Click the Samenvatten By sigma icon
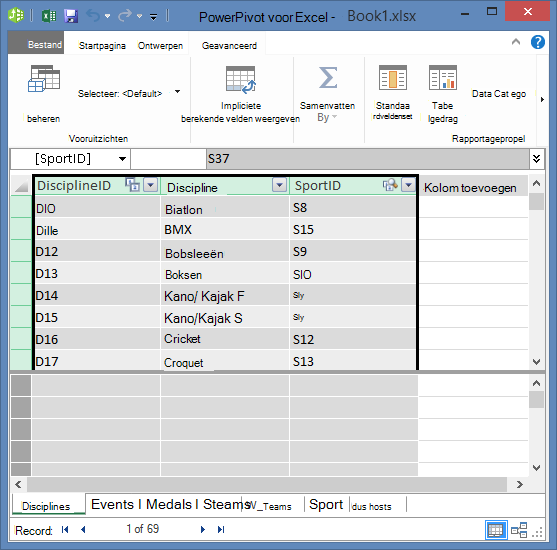The width and height of the screenshot is (557, 550). pos(328,77)
